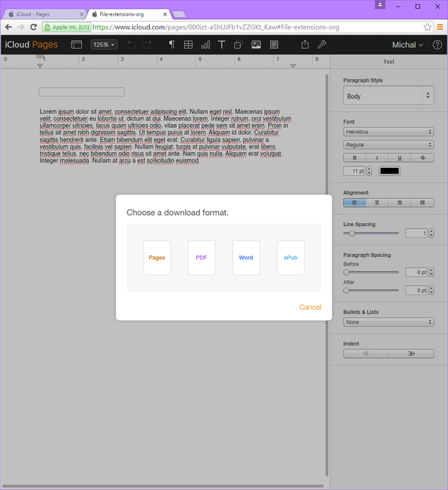Open a new browser tab

tap(179, 14)
